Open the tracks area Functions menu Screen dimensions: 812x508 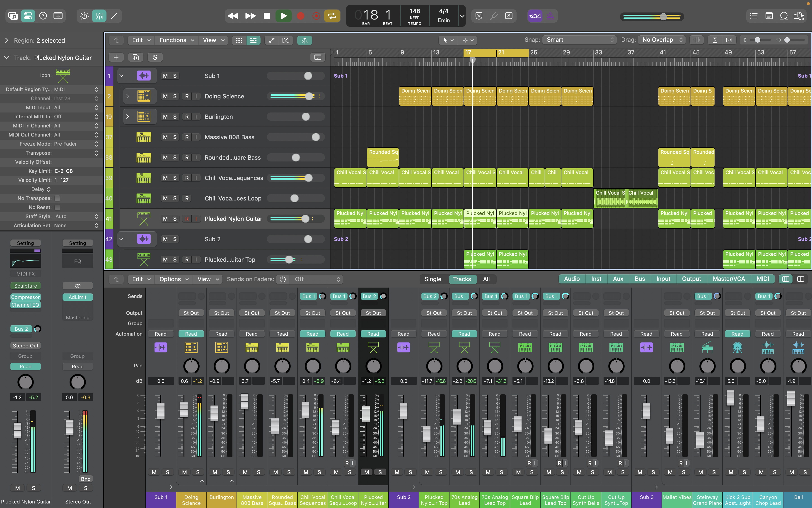(x=176, y=40)
